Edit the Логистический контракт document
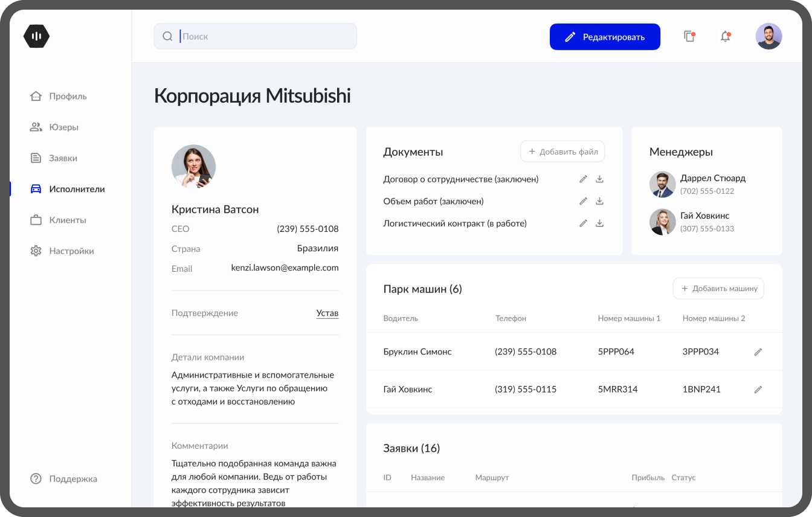This screenshot has width=812, height=517. 583,223
